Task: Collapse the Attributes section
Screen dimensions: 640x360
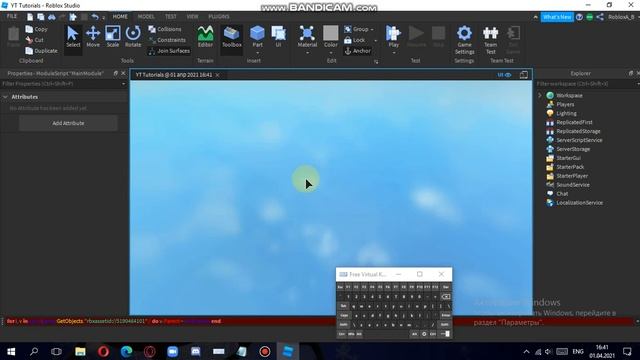Action: point(5,97)
